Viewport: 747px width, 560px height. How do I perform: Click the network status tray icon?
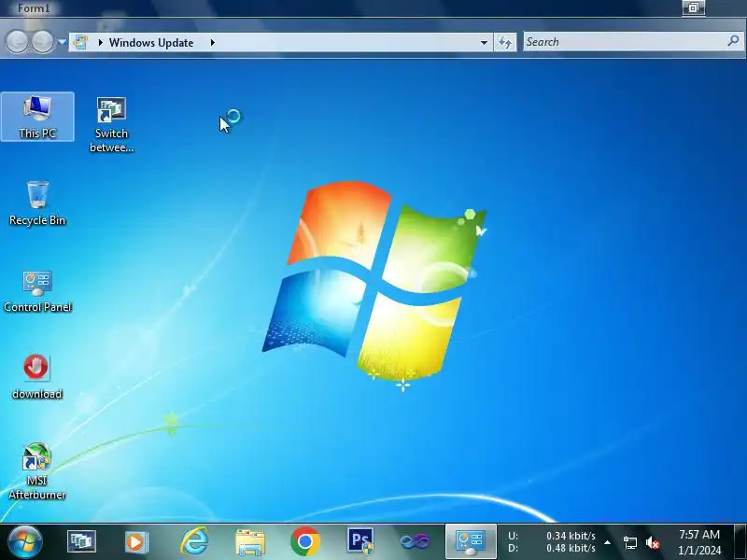629,542
